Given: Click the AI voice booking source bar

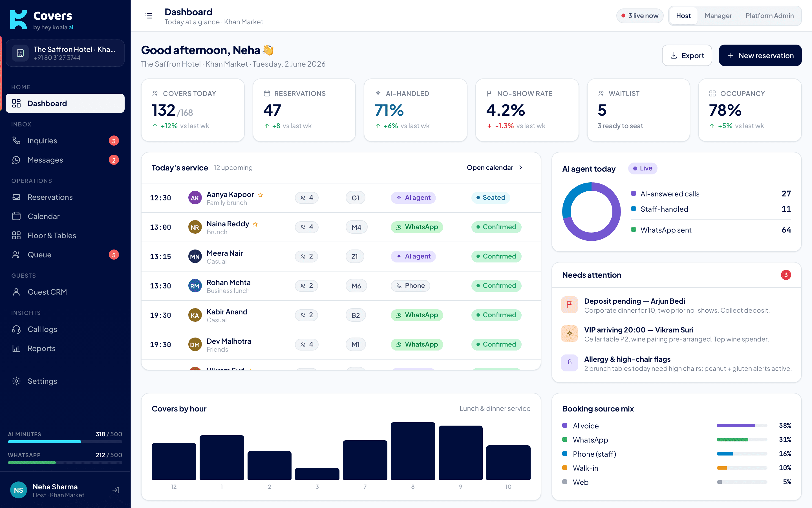Looking at the screenshot, I should (x=742, y=426).
